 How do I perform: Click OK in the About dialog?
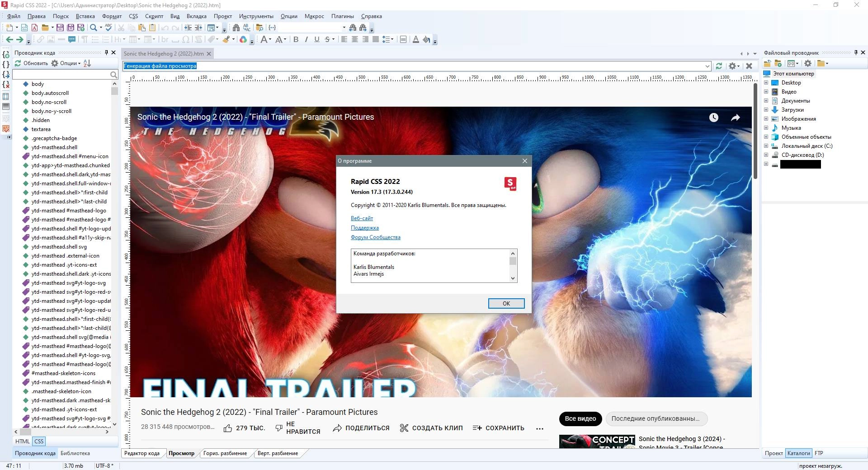506,304
